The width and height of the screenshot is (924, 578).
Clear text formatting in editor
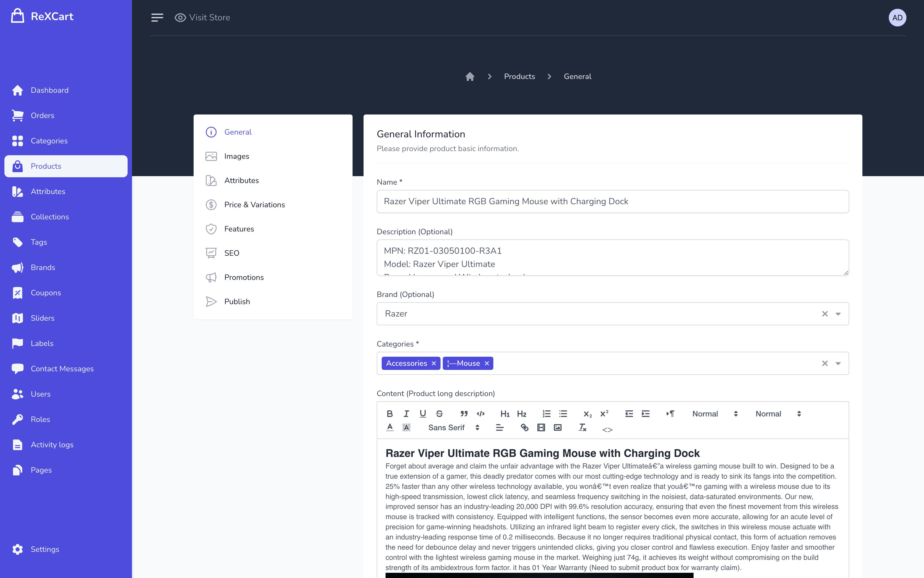(582, 427)
